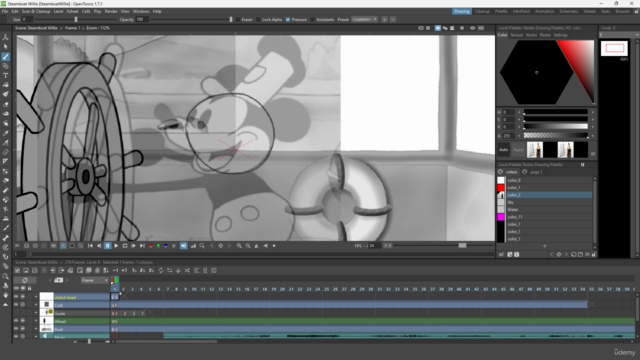Click the new style plus button in the palette

[544, 246]
